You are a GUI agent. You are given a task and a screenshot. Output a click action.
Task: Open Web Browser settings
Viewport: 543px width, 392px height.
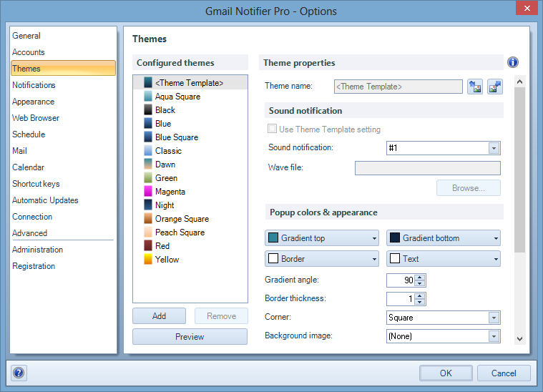36,118
